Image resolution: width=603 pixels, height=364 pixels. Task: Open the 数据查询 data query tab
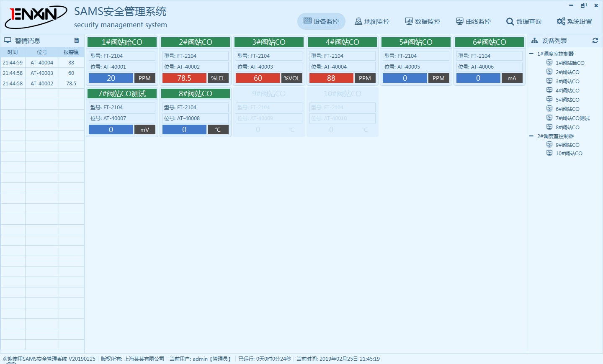tap(523, 21)
